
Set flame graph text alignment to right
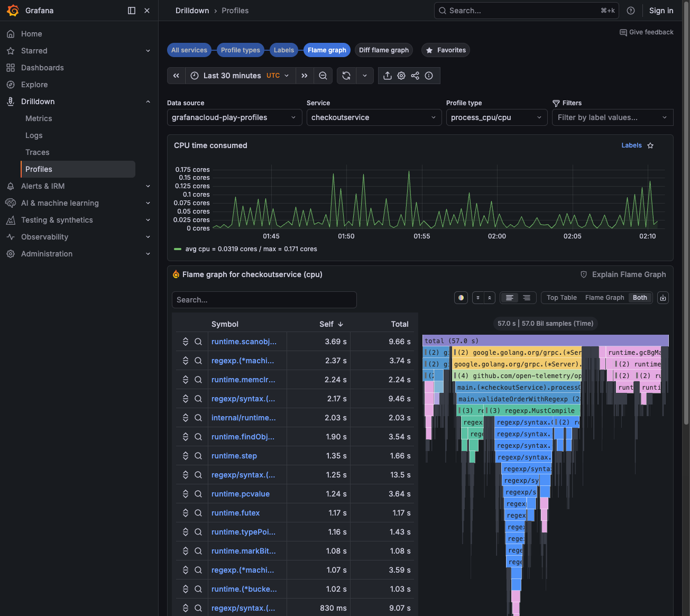click(527, 298)
